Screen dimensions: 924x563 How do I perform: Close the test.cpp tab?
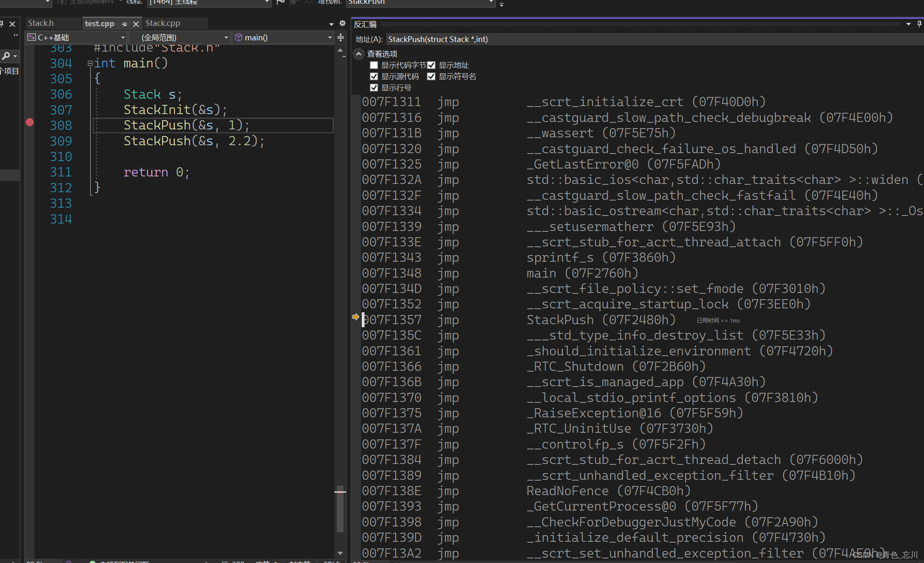tap(136, 24)
